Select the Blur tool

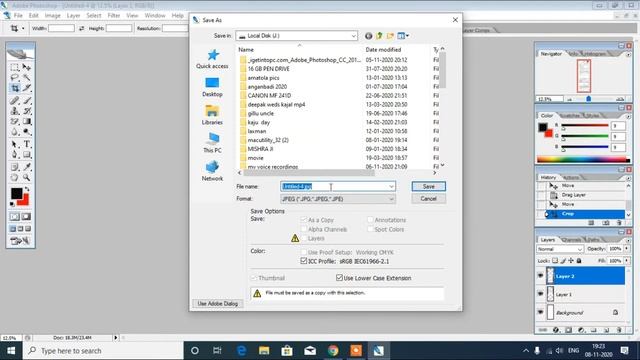tap(15, 132)
